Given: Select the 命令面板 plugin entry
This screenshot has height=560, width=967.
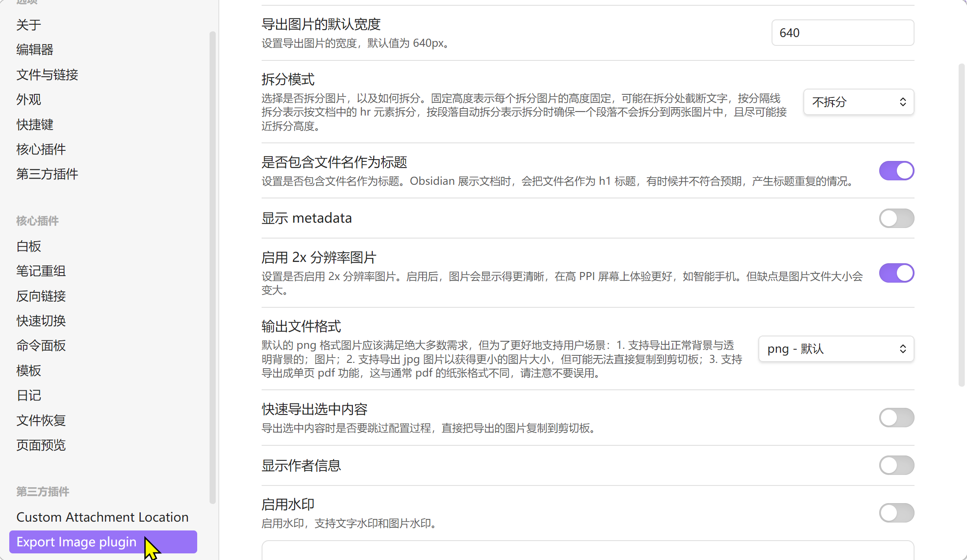Looking at the screenshot, I should [41, 345].
